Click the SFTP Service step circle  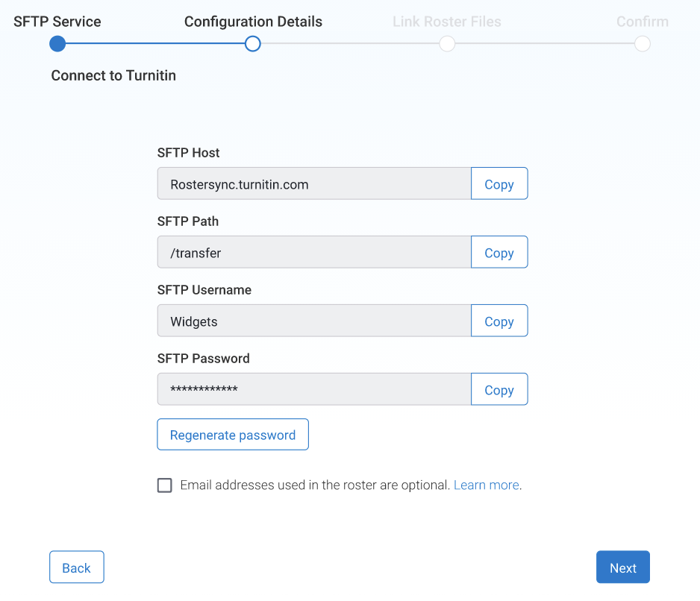pos(57,44)
